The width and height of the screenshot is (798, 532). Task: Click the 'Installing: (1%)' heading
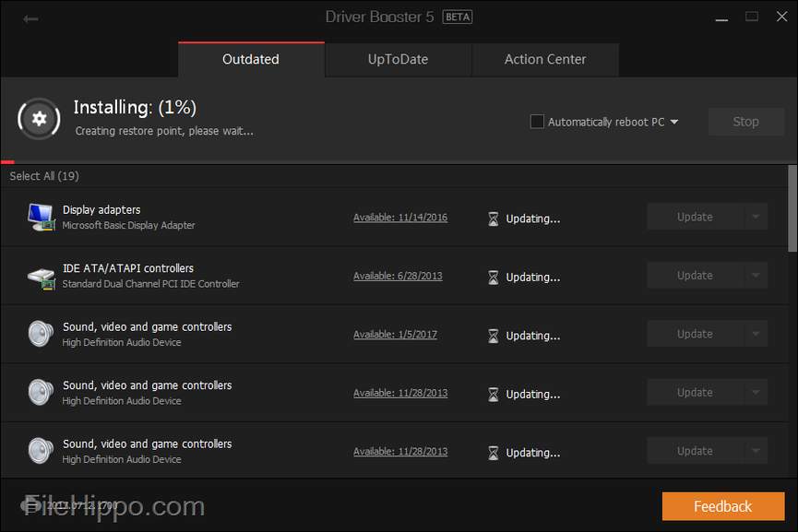click(135, 107)
